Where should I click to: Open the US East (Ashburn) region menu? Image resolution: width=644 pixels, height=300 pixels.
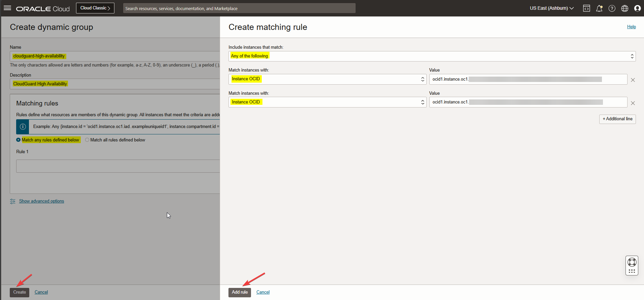point(551,8)
